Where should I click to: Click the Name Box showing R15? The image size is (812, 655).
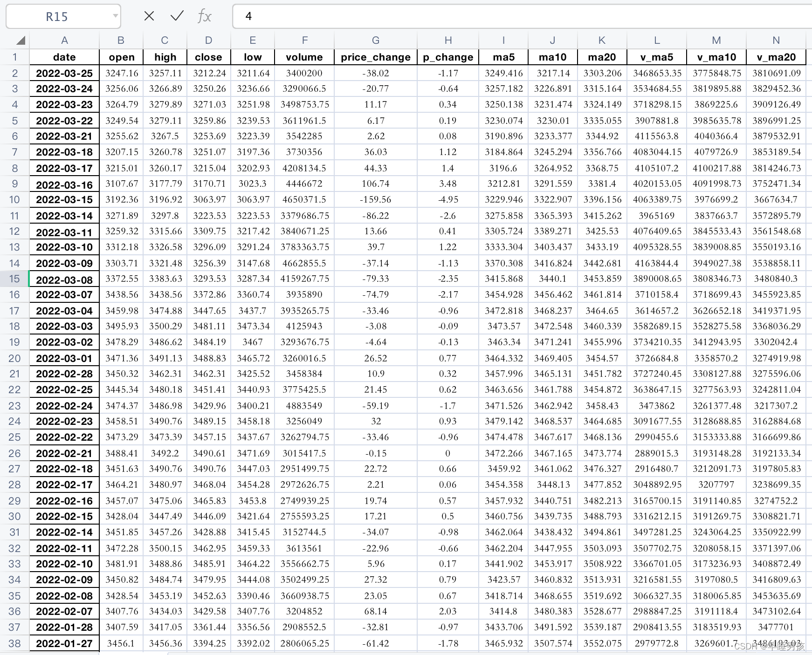coord(63,16)
